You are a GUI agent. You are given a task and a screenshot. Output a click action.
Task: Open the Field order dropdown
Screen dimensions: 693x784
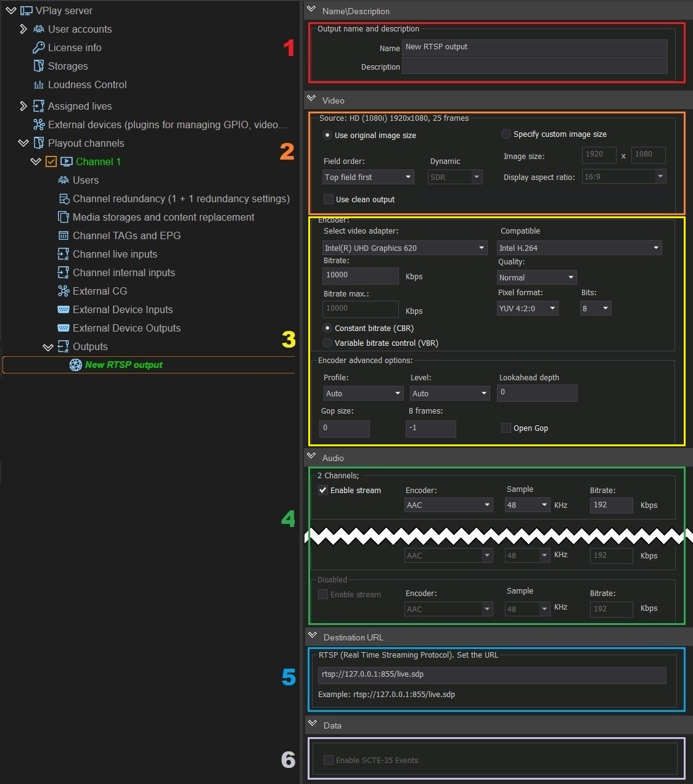tap(368, 177)
